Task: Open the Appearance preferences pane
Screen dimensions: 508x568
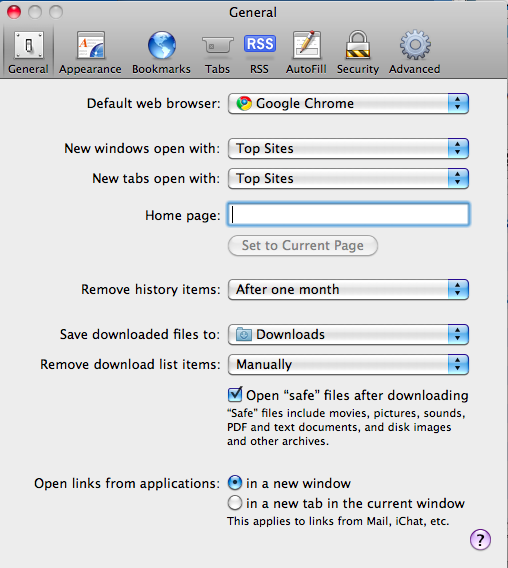Action: 90,52
